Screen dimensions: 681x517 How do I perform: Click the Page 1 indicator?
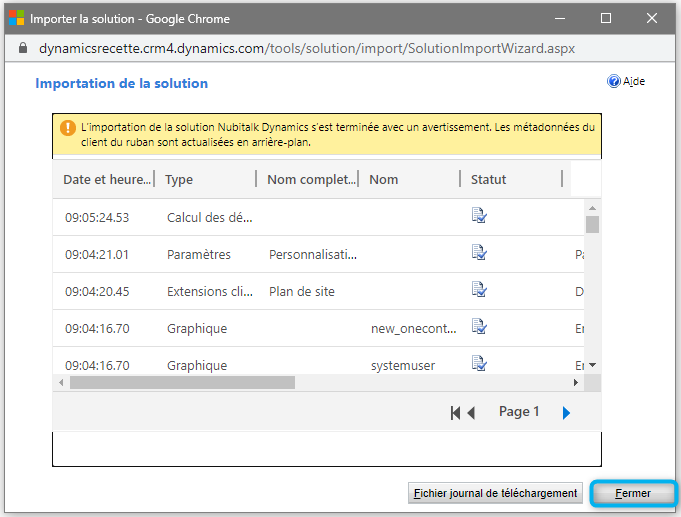[x=519, y=411]
